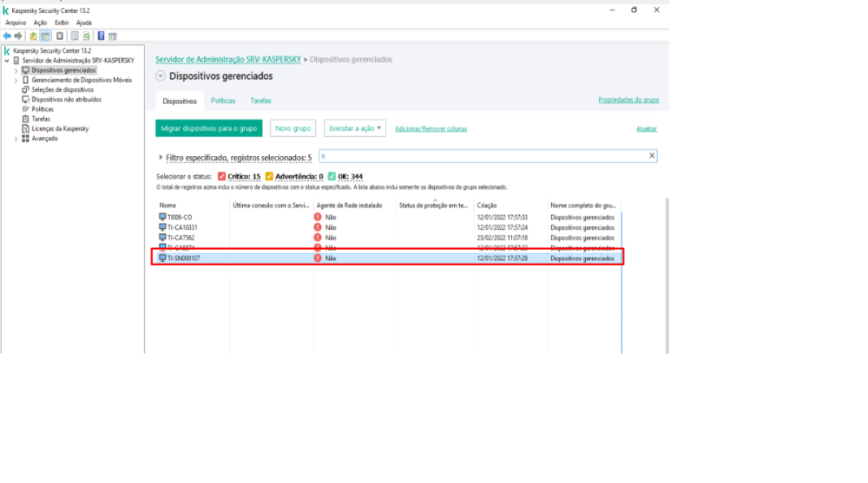Clear the filter with the X button

(x=652, y=156)
